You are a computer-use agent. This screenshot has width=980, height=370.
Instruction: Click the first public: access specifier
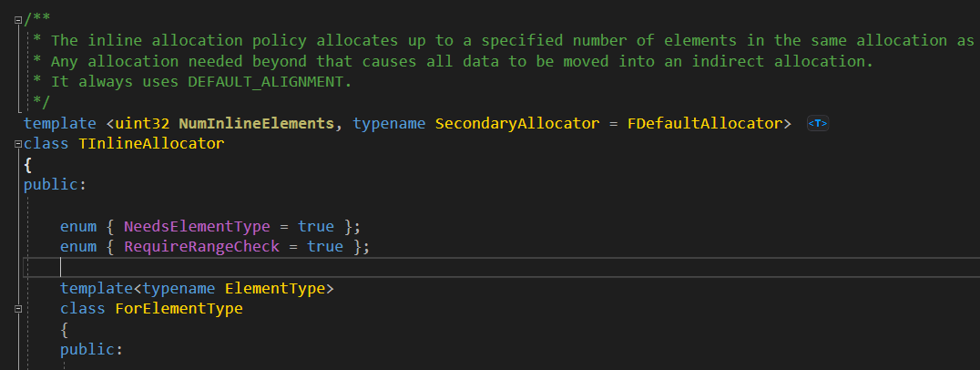pyautogui.click(x=55, y=185)
